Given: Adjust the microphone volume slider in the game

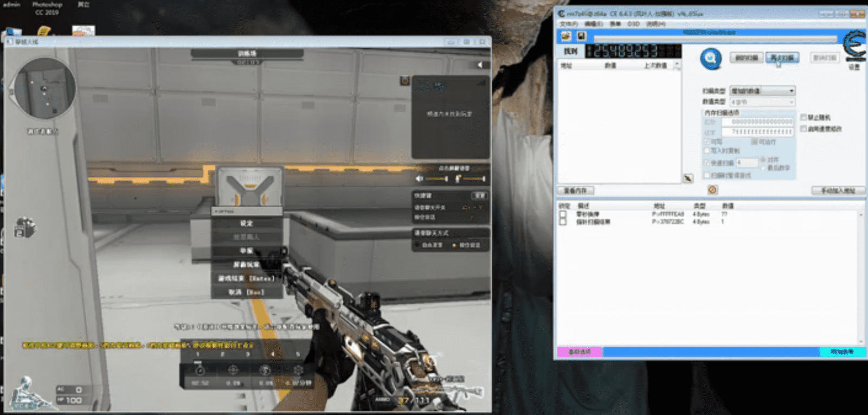Looking at the screenshot, I should coord(473,178).
